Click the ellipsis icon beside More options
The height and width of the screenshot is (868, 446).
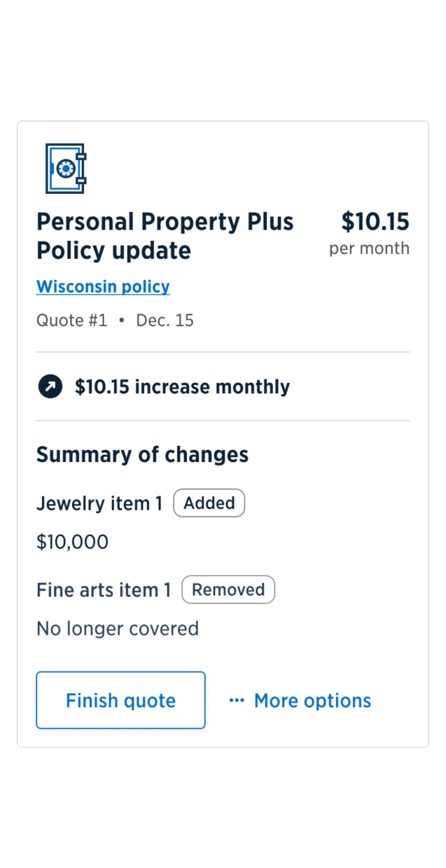click(237, 701)
